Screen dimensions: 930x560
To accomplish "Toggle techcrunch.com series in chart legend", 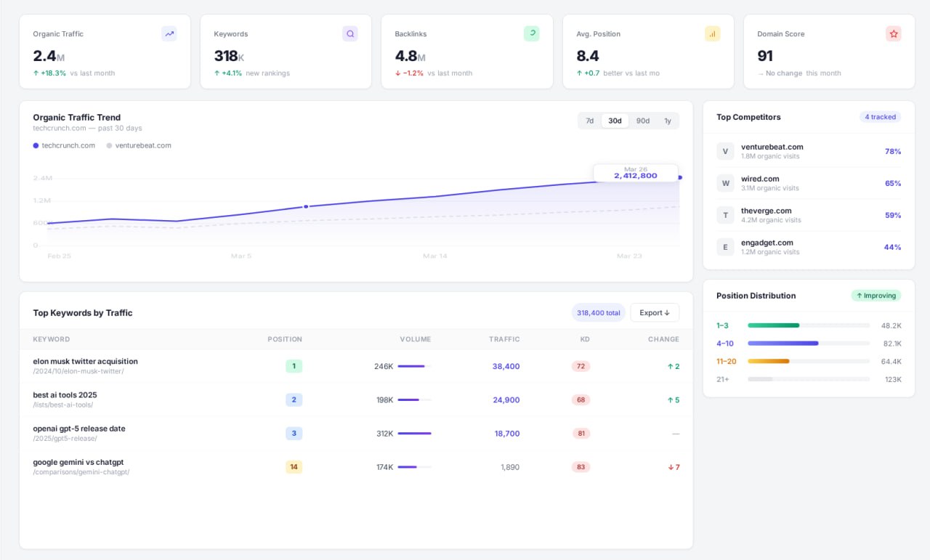I will 64,145.
